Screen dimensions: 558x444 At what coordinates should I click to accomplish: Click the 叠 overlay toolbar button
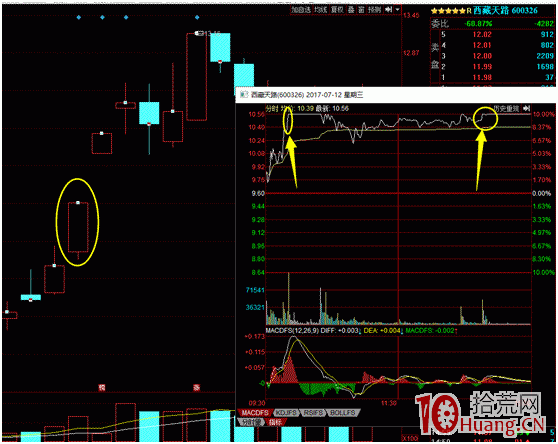[351, 10]
